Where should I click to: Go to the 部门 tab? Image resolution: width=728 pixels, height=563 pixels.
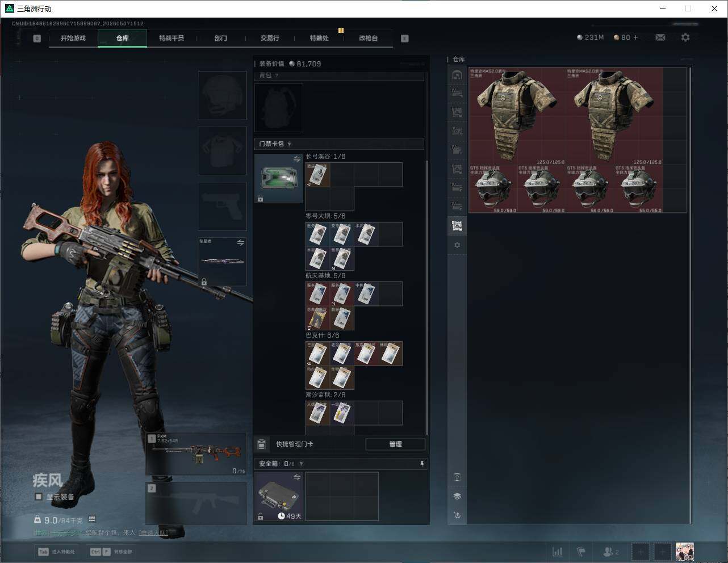pyautogui.click(x=221, y=38)
